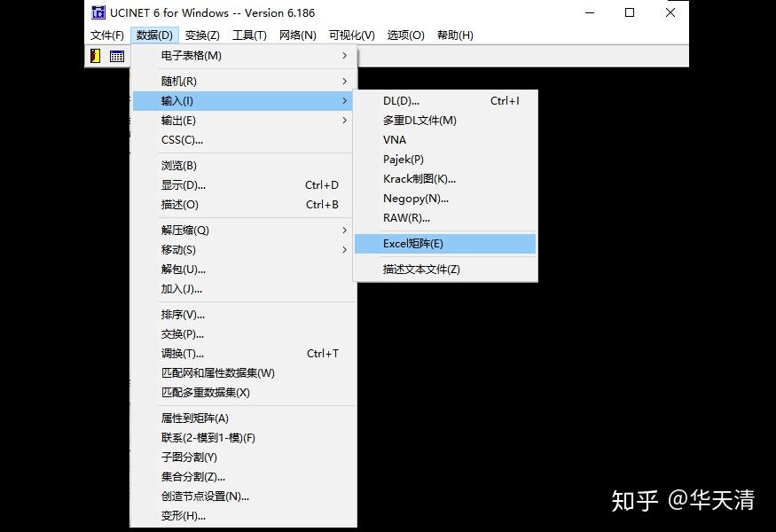776x532 pixels.
Task: Expand the 移动(S) submenu
Action: 345,249
